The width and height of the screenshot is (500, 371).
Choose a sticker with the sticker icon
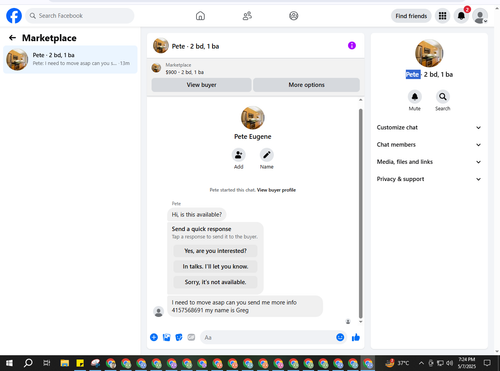pyautogui.click(x=179, y=337)
